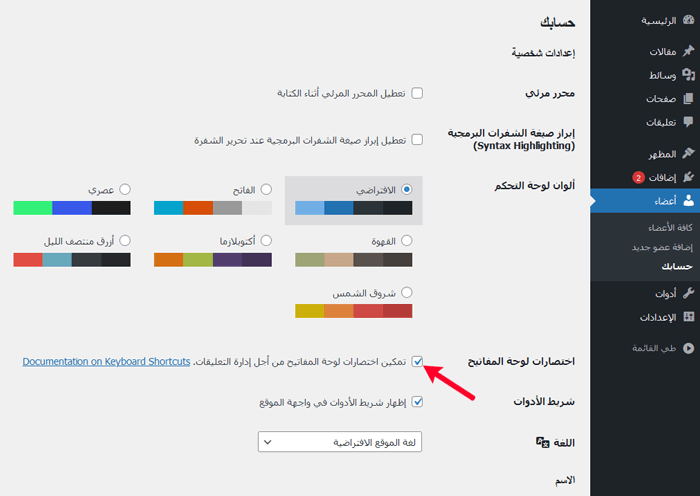Select القهوة color scheme radio
700x496 pixels.
[x=406, y=241]
